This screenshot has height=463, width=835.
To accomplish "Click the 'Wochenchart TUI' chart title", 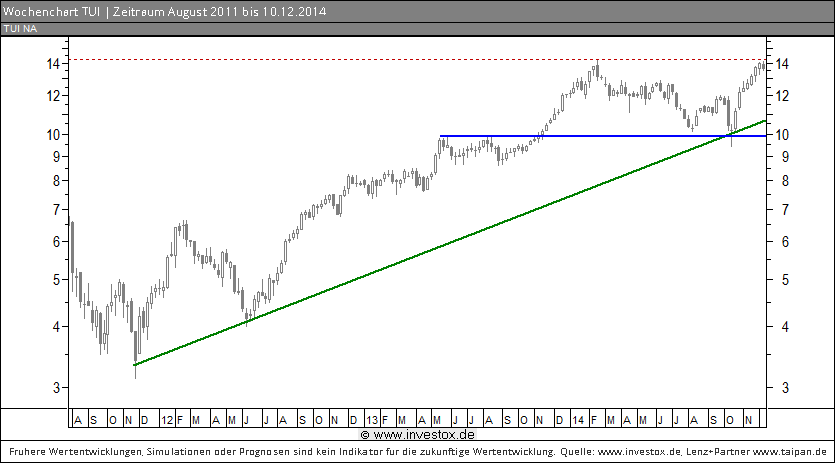I will click(51, 11).
